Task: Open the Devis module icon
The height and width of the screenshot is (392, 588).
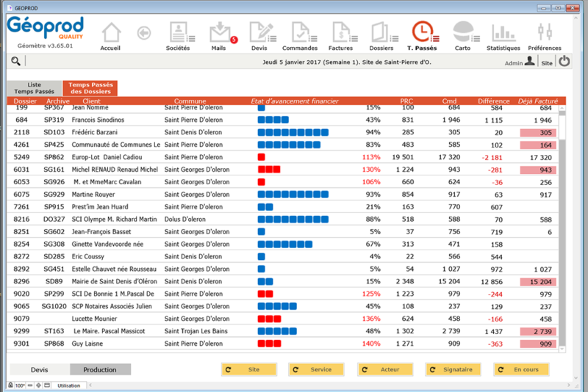Action: 260,34
